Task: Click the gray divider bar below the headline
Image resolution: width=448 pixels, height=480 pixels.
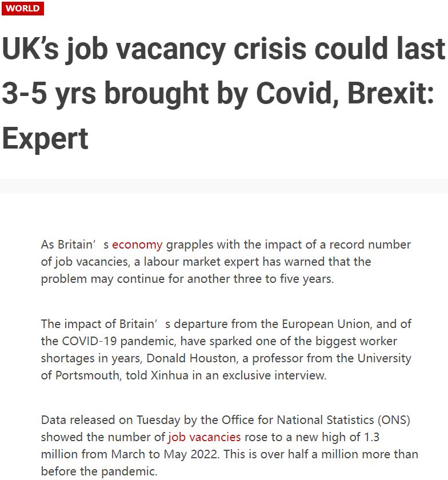Action: click(x=224, y=186)
